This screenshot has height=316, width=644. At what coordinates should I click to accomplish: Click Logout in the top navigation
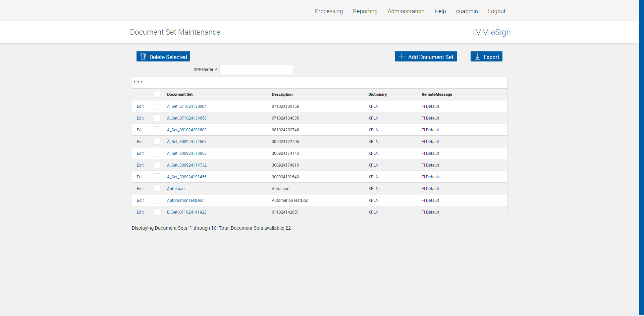pos(496,11)
